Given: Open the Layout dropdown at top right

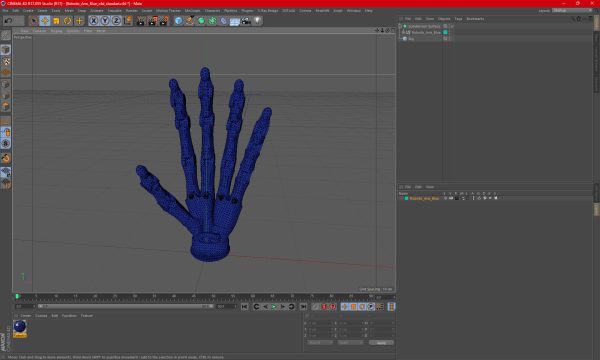Looking at the screenshot, I should (572, 11).
